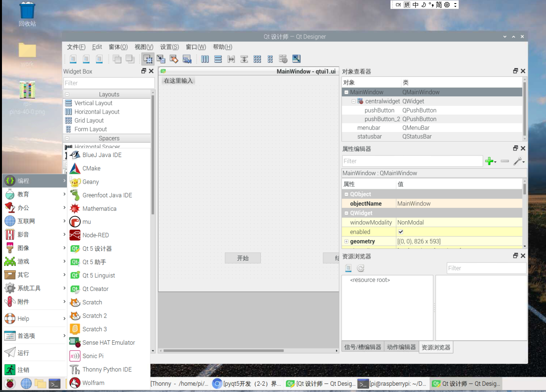The height and width of the screenshot is (392, 546).
Task: Switch to Edit Signals/Slots mode icon
Action: (161, 59)
